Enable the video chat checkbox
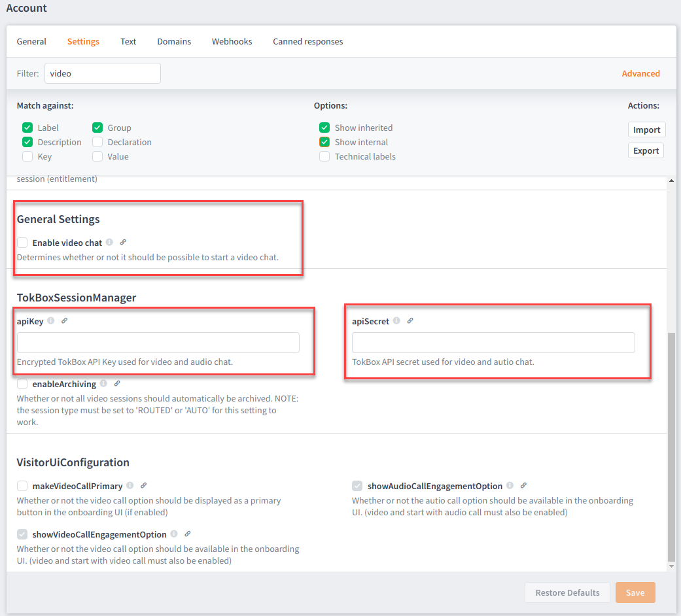Screen dimensions: 681x616 click(22, 243)
